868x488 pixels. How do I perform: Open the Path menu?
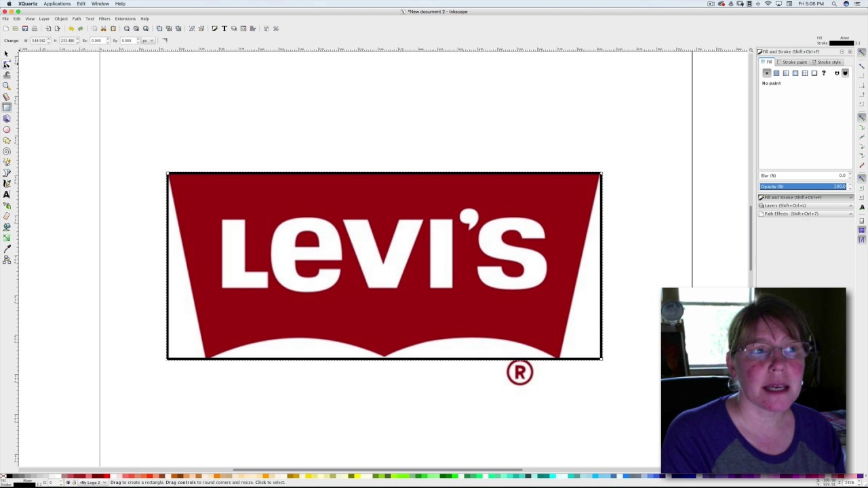77,19
